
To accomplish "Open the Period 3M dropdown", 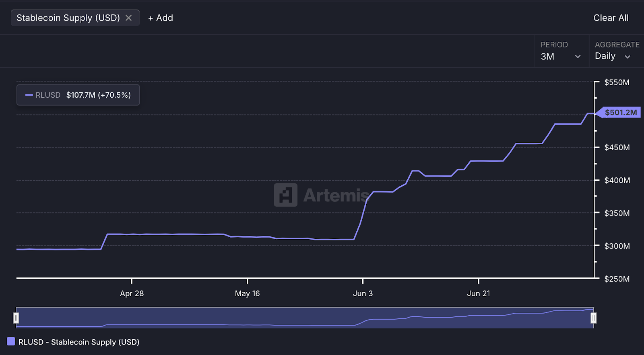I will point(562,51).
